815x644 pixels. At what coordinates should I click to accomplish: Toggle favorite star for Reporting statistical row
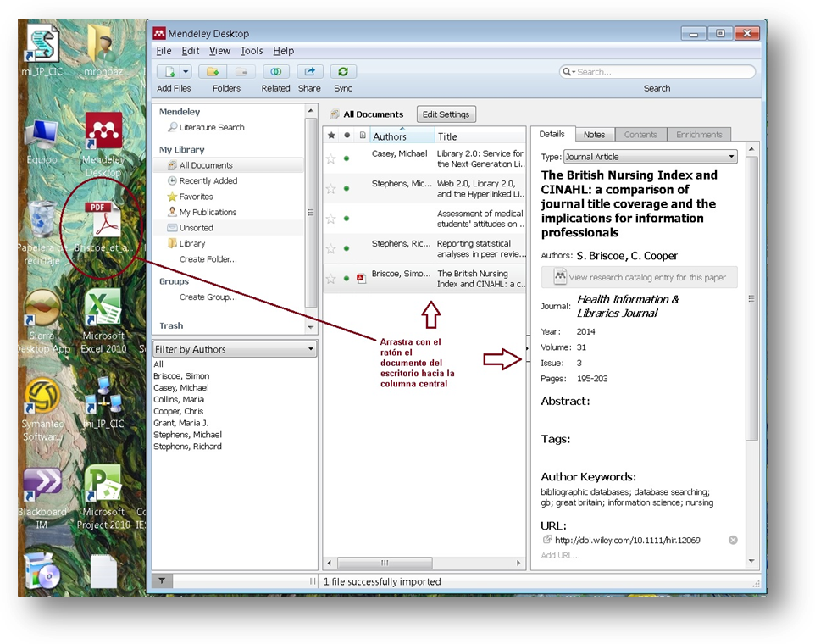[x=330, y=249]
